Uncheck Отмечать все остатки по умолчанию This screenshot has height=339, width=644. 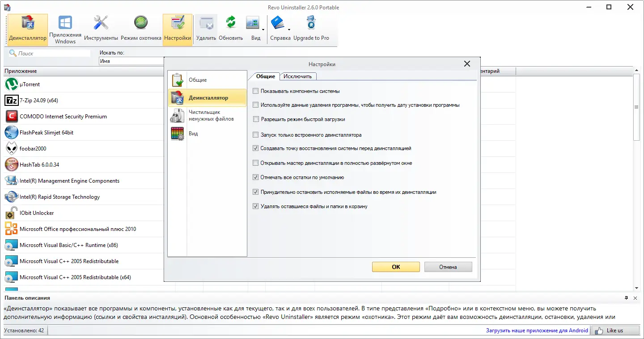tap(256, 177)
